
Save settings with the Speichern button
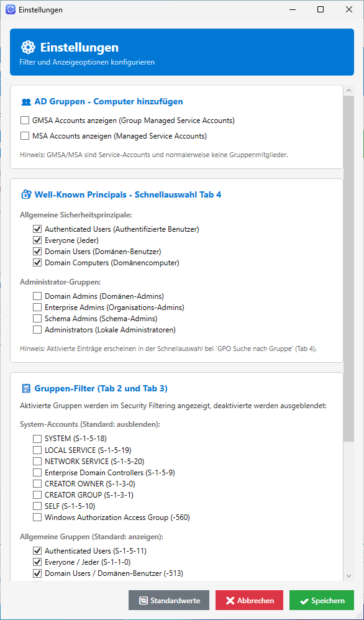(321, 600)
